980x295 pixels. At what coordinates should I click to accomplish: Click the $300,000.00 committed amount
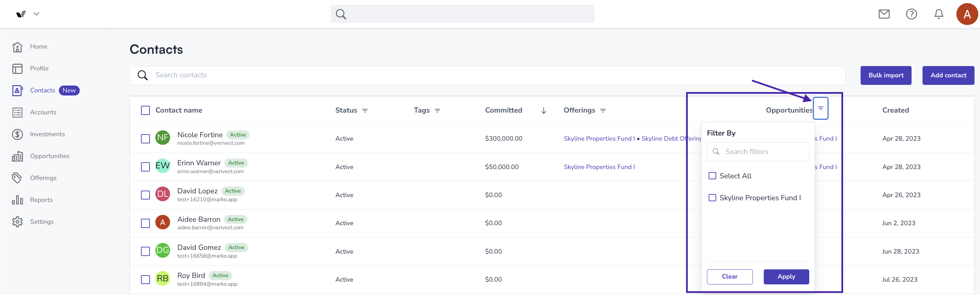[503, 139]
